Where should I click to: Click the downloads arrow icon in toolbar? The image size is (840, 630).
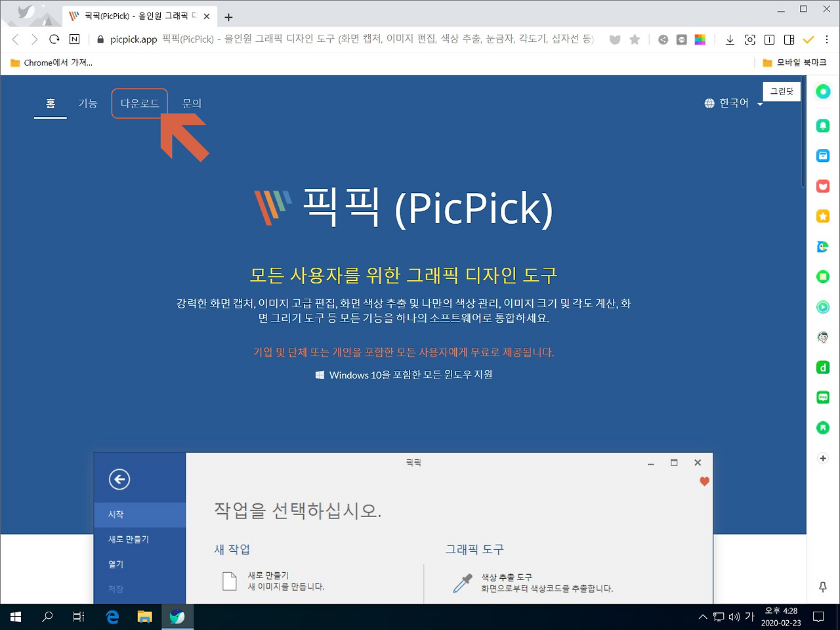pos(730,39)
